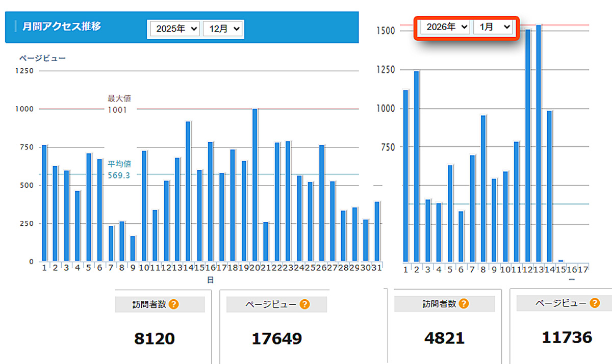Open the help icon beside 訪問者数 above 4821
The image size is (612, 364).
tap(463, 304)
